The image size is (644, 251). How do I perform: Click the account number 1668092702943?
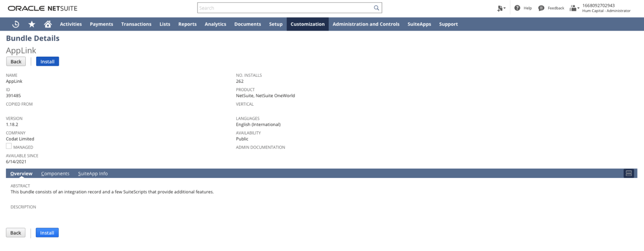pyautogui.click(x=598, y=5)
